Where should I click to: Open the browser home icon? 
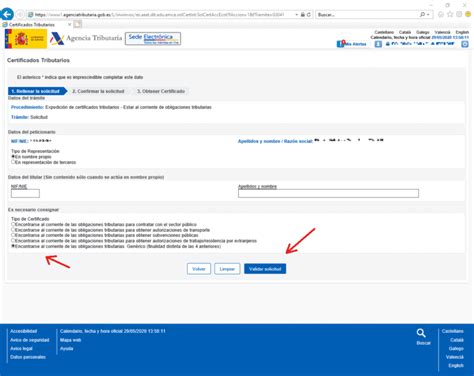441,14
